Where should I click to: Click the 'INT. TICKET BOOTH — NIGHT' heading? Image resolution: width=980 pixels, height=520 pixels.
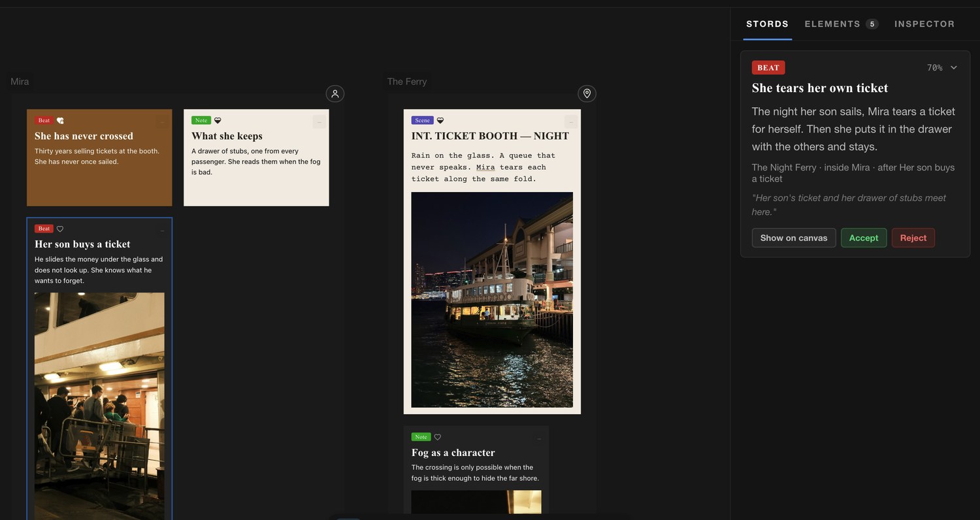click(490, 136)
